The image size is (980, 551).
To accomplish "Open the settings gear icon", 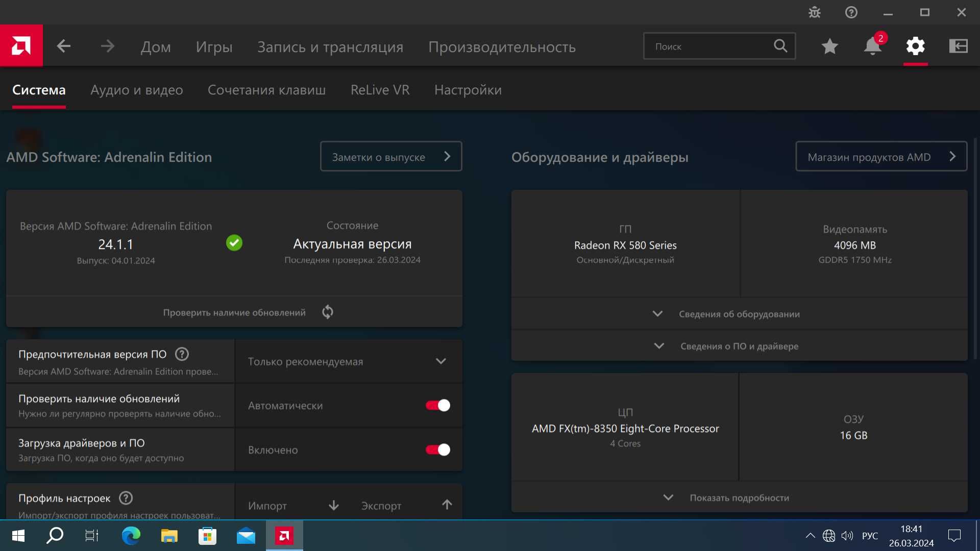I will tap(916, 46).
